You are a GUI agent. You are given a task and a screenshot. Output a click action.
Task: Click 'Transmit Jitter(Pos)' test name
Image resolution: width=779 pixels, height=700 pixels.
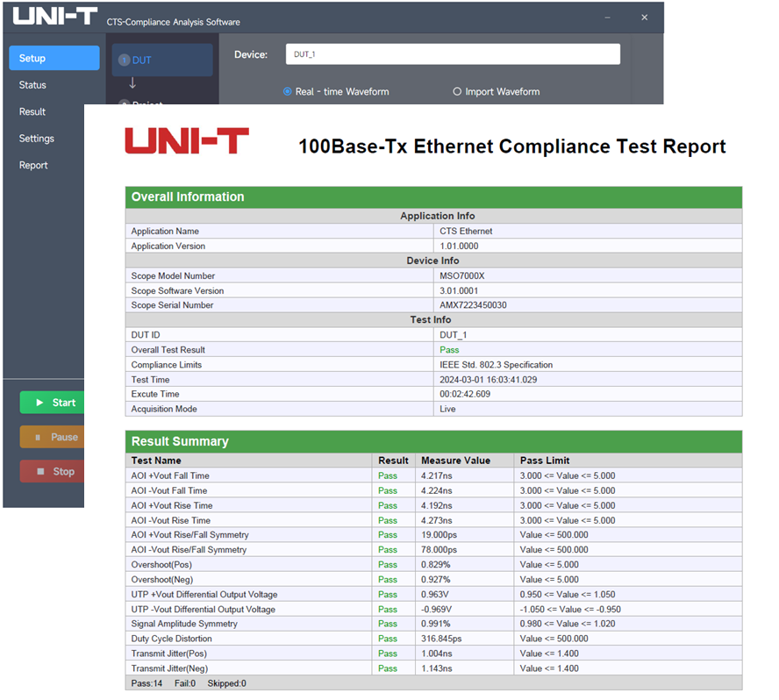coord(169,654)
